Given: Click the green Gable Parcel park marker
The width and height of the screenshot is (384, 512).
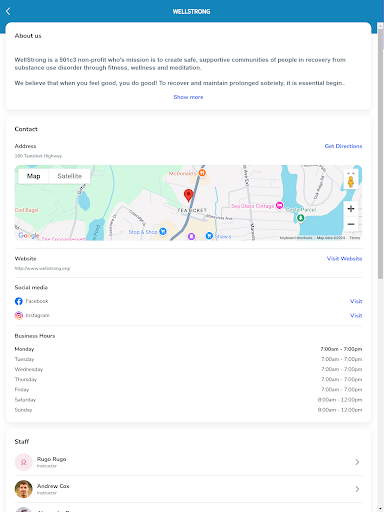Looking at the screenshot, I should pyautogui.click(x=301, y=218).
